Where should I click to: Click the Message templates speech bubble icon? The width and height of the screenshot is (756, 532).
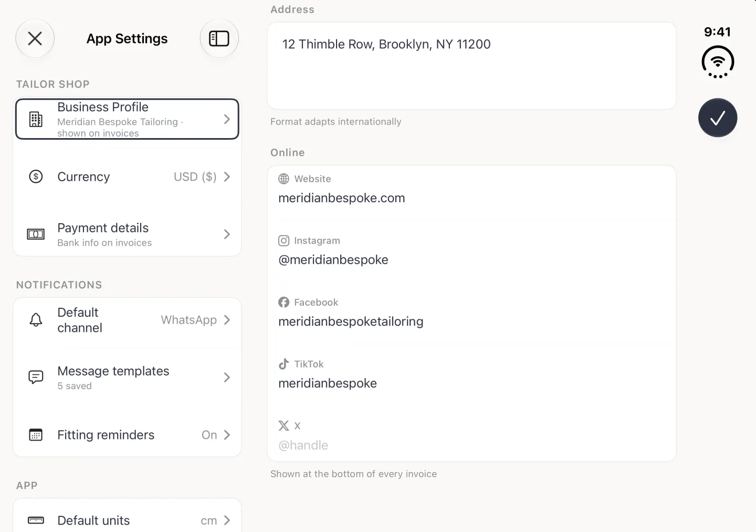click(36, 377)
